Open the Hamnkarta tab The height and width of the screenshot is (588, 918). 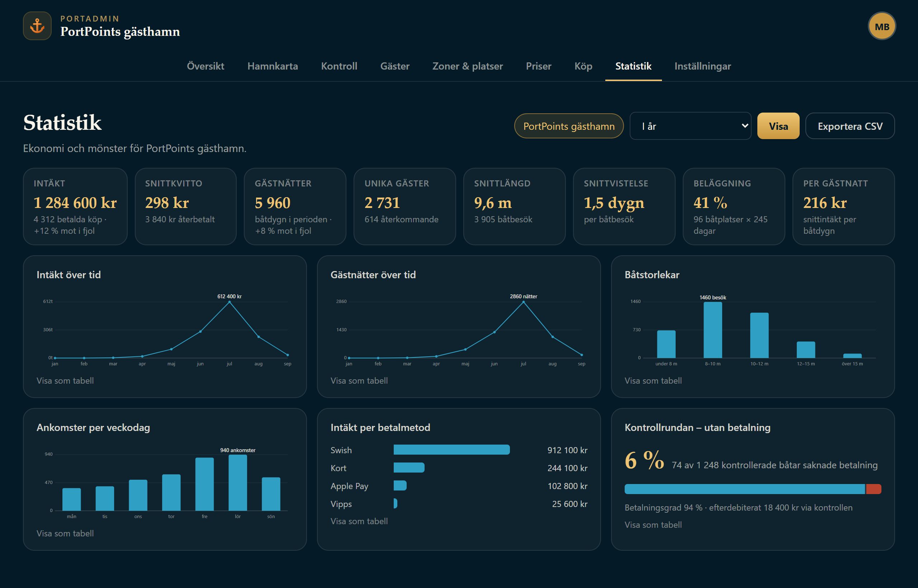(273, 66)
